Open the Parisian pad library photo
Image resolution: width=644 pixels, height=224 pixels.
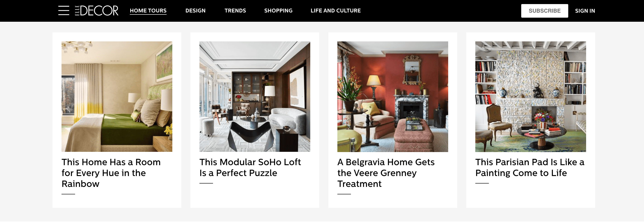tap(530, 97)
